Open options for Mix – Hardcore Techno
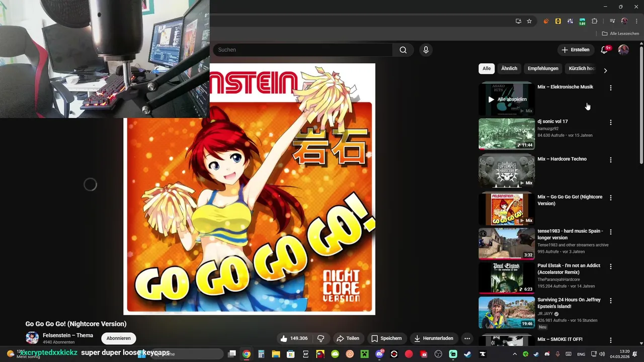This screenshot has width=644, height=362. [x=611, y=160]
